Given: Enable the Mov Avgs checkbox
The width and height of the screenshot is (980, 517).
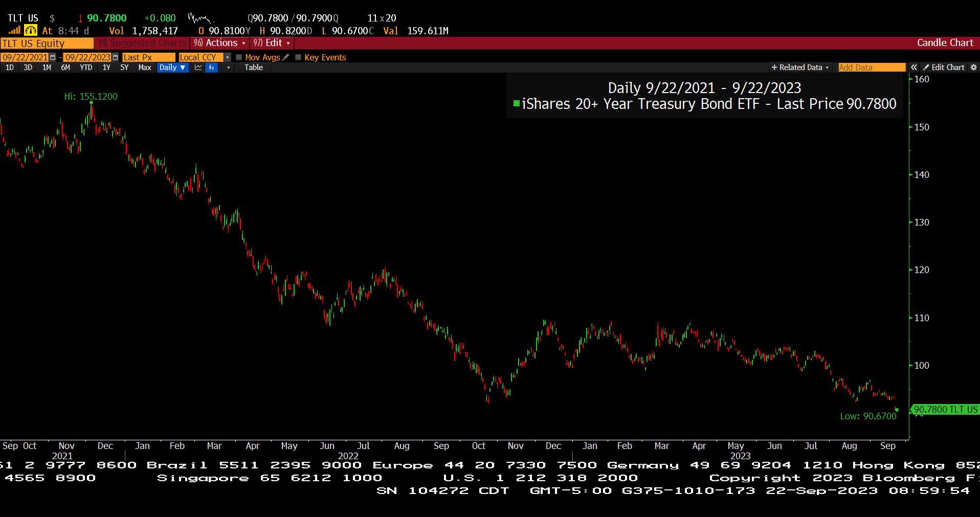Looking at the screenshot, I should [239, 57].
